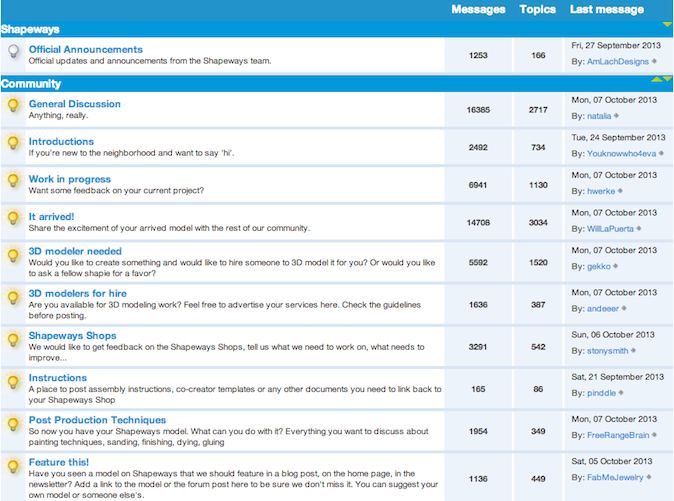Click the bulb icon next to Feature this!
674x501 pixels.
(x=13, y=467)
